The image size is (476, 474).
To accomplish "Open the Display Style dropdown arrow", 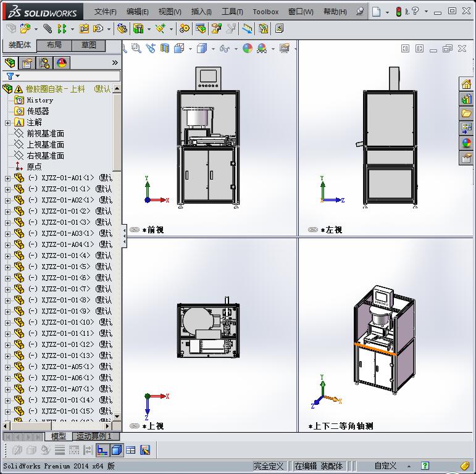I will click(213, 49).
